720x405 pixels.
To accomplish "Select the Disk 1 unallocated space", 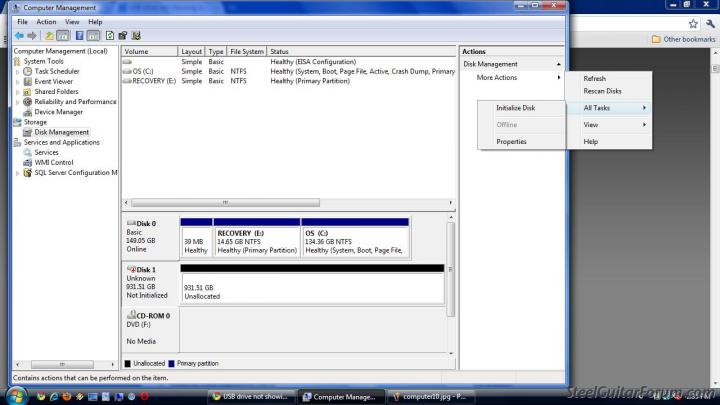I will (x=311, y=290).
